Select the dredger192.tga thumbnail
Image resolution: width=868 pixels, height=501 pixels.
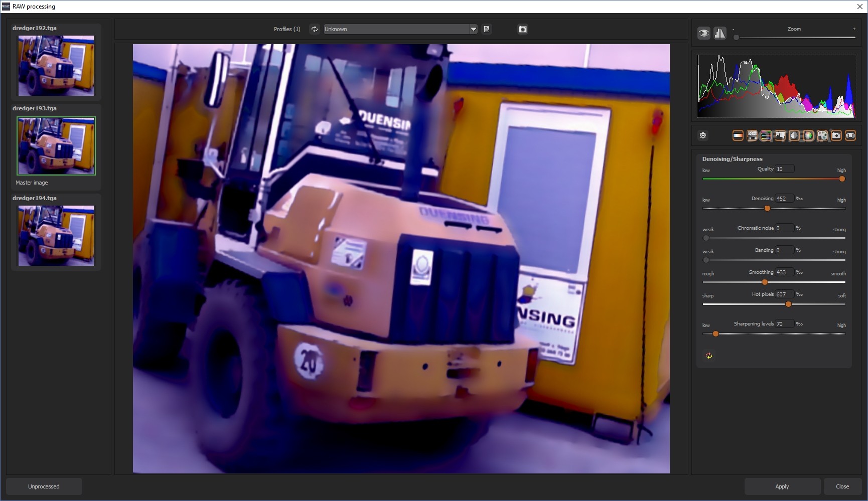pos(56,66)
